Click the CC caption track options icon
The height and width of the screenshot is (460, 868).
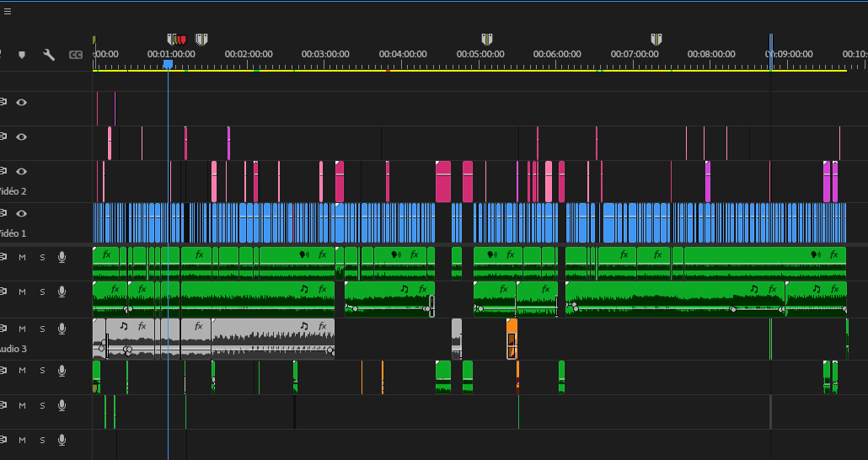pyautogui.click(x=75, y=55)
